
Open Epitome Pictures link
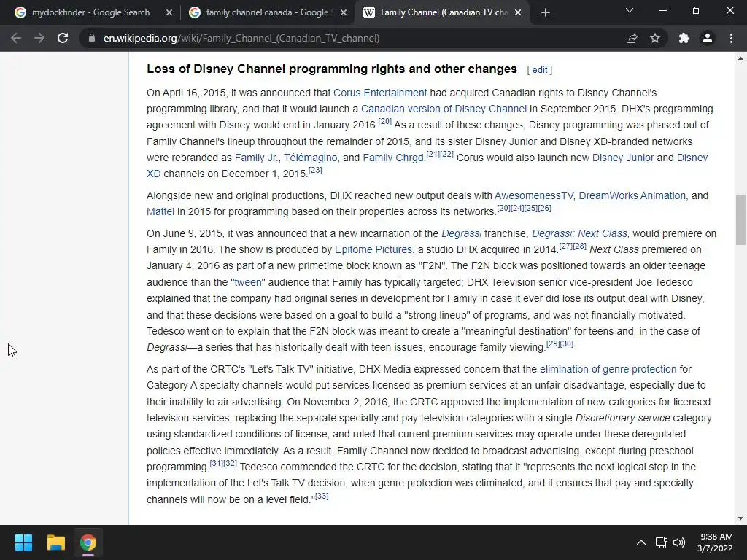[x=373, y=250]
